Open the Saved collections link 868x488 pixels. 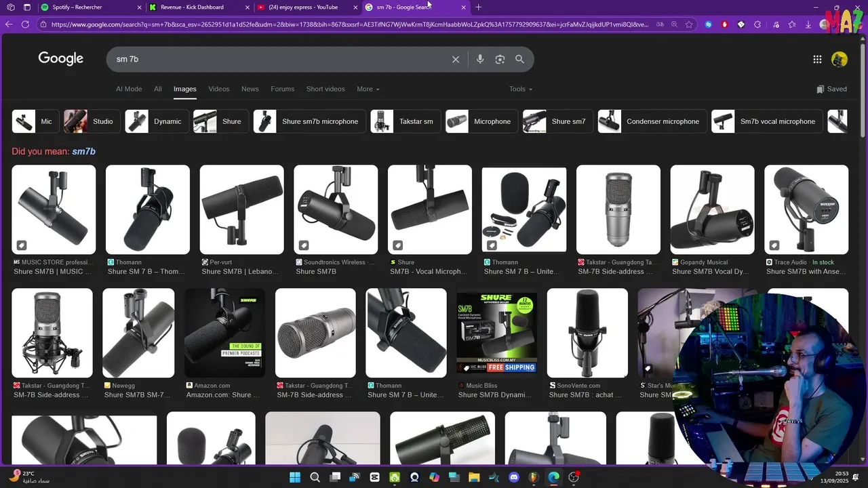[x=832, y=89]
